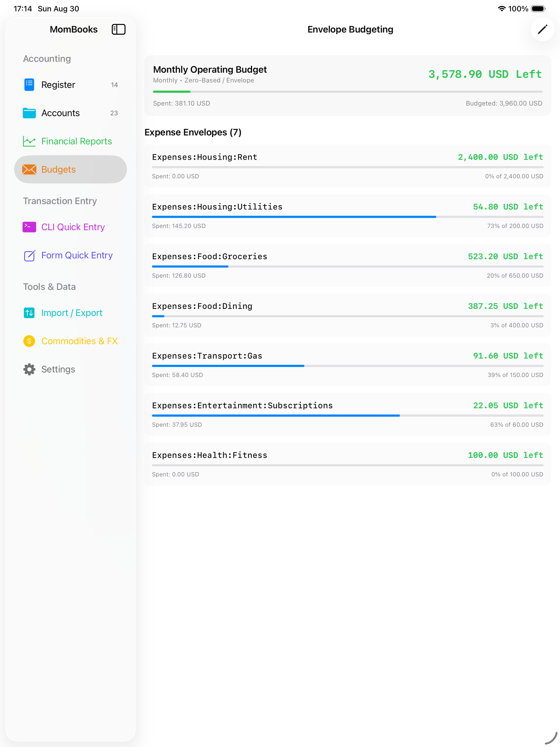The height and width of the screenshot is (747, 560).
Task: Go to Financial Reports
Action: click(x=70, y=141)
